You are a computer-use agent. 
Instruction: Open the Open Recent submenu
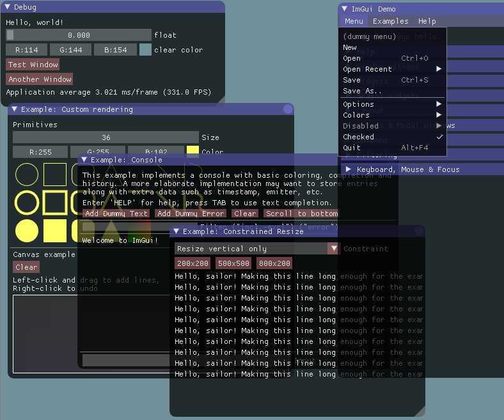392,69
